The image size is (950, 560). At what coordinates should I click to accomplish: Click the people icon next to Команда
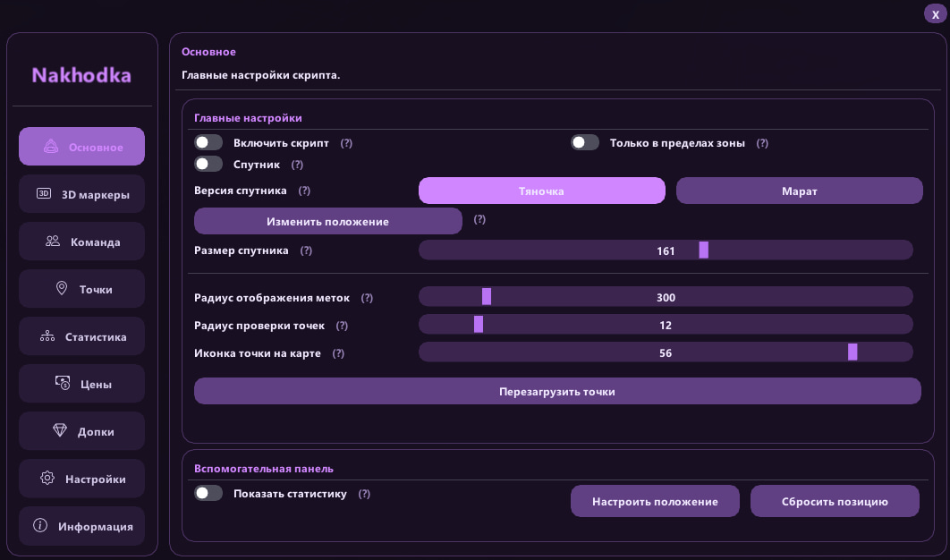tap(53, 242)
